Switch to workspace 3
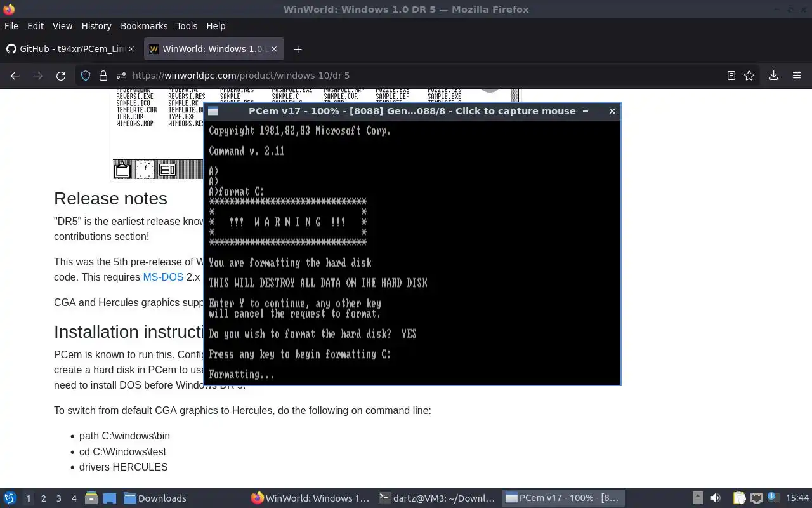This screenshot has width=812, height=508. 58,498
